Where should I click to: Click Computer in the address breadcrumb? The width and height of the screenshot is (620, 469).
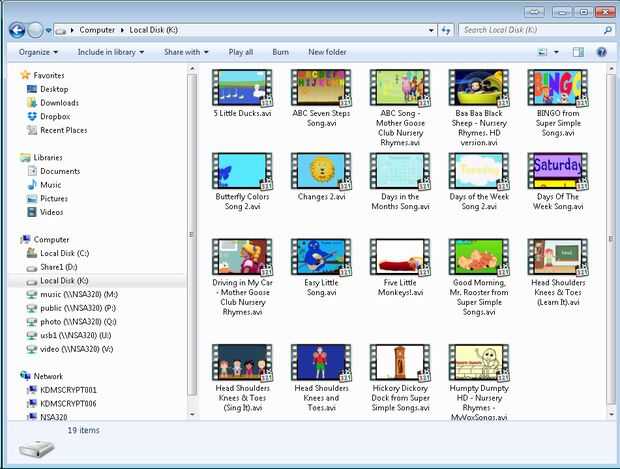click(x=97, y=30)
